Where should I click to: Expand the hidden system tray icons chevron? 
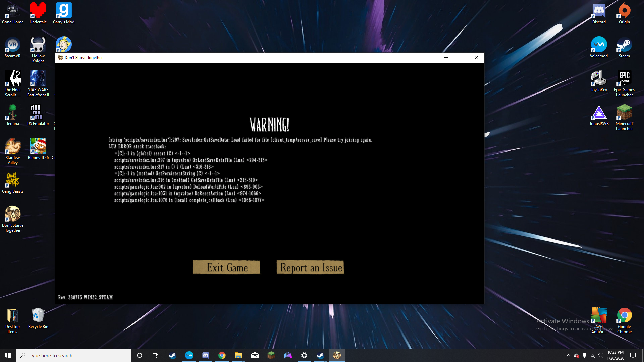tap(568, 355)
